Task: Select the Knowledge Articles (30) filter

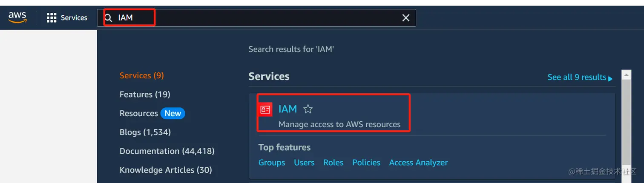Action: 166,170
